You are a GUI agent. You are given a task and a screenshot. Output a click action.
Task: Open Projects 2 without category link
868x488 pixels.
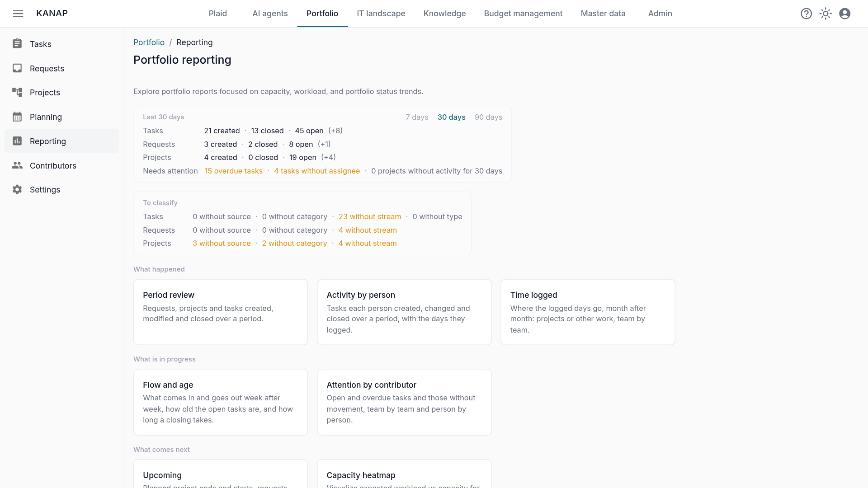[294, 243]
